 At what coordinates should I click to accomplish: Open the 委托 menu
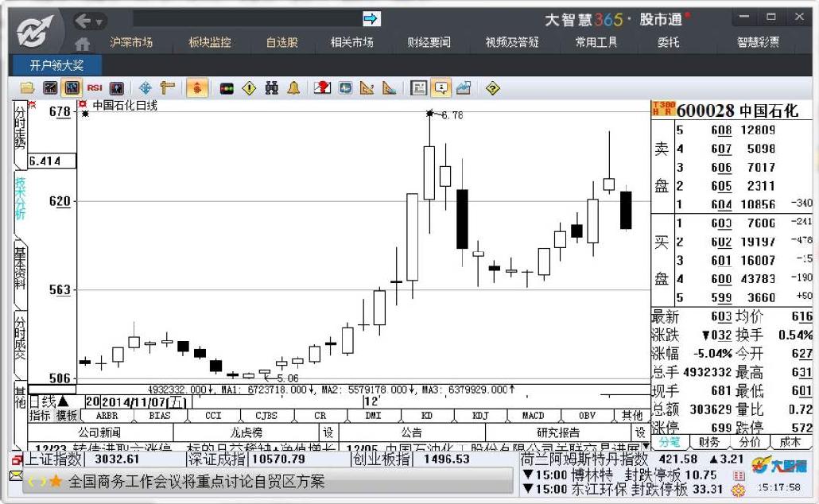(668, 43)
